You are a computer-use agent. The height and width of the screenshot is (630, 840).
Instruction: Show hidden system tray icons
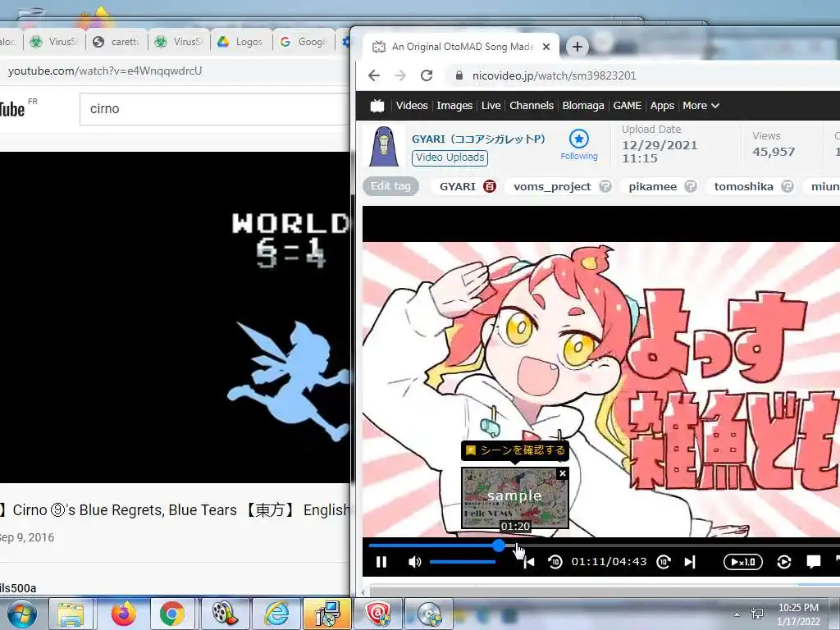(737, 614)
